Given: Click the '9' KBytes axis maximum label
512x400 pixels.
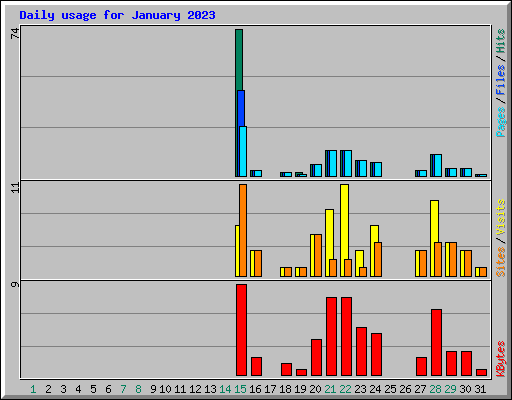Looking at the screenshot, I should click(15, 284).
